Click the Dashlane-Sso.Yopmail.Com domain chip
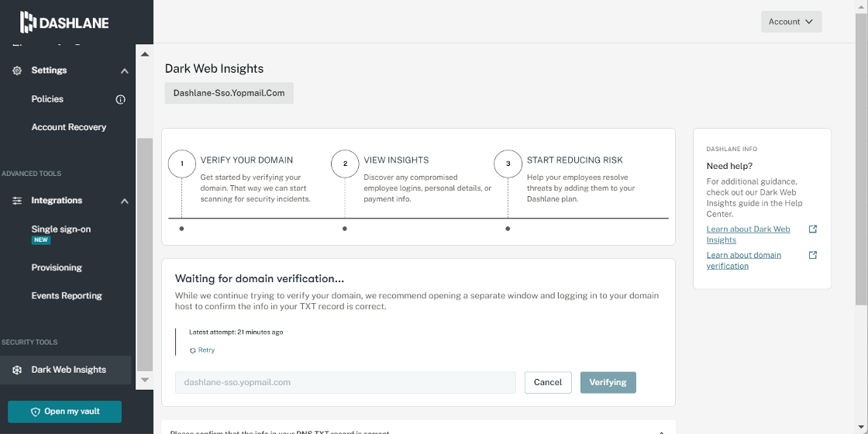 point(229,93)
